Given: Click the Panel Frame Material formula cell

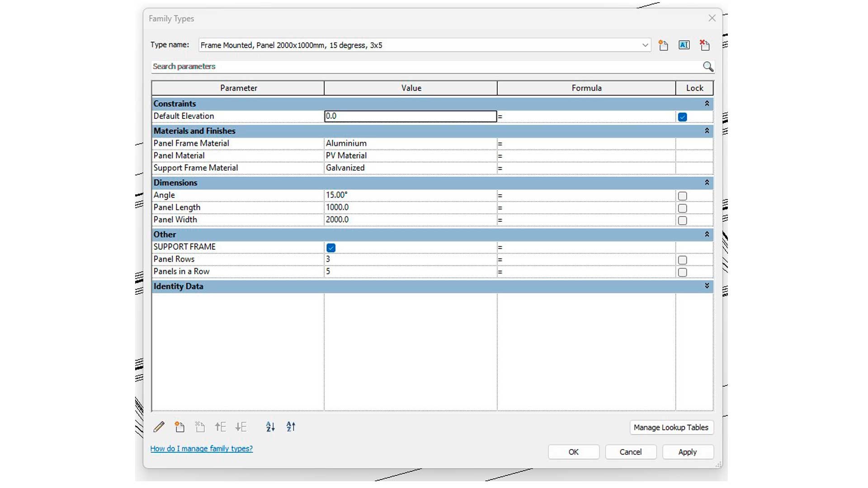Looking at the screenshot, I should (586, 144).
